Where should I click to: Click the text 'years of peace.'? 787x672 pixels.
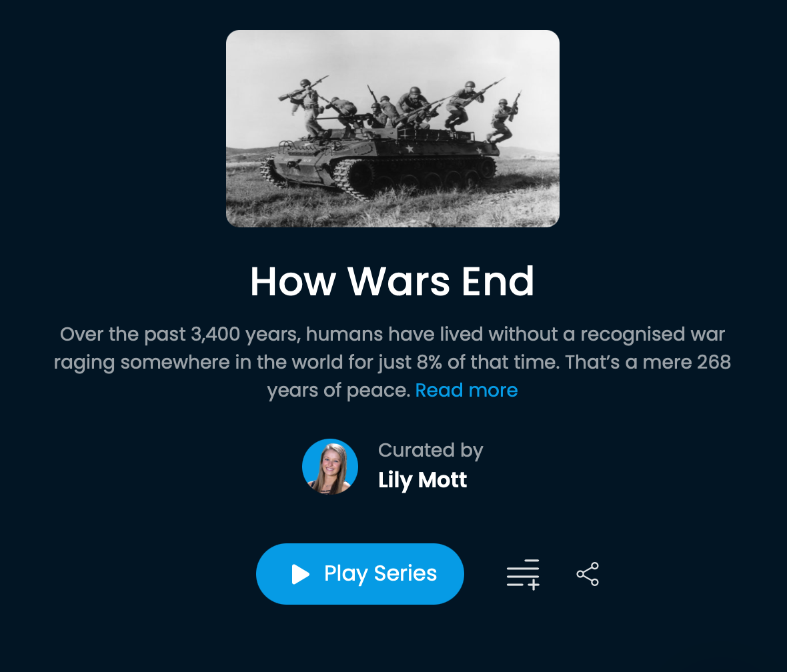point(338,390)
